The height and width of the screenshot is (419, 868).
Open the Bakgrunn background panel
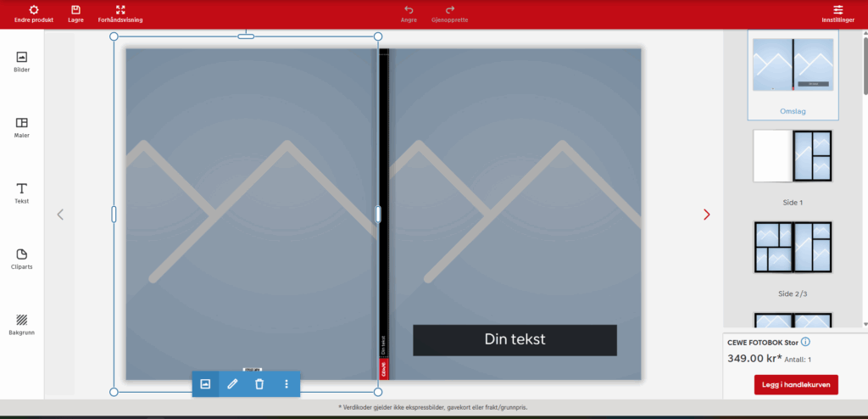click(x=22, y=324)
